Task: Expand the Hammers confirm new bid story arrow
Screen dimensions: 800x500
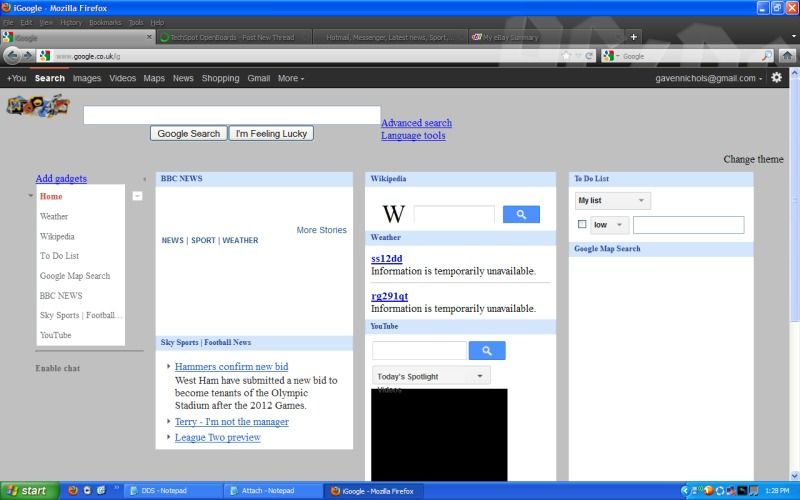Action: coord(169,366)
